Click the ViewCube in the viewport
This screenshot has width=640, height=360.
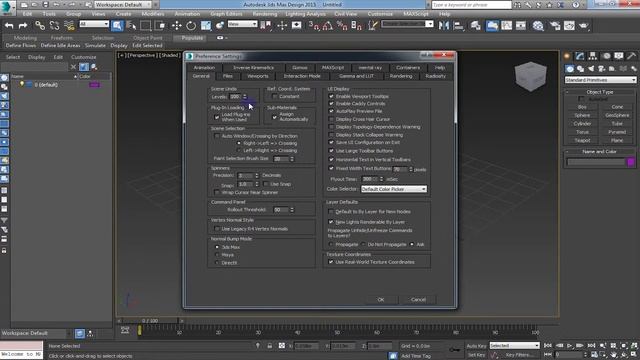(x=531, y=76)
